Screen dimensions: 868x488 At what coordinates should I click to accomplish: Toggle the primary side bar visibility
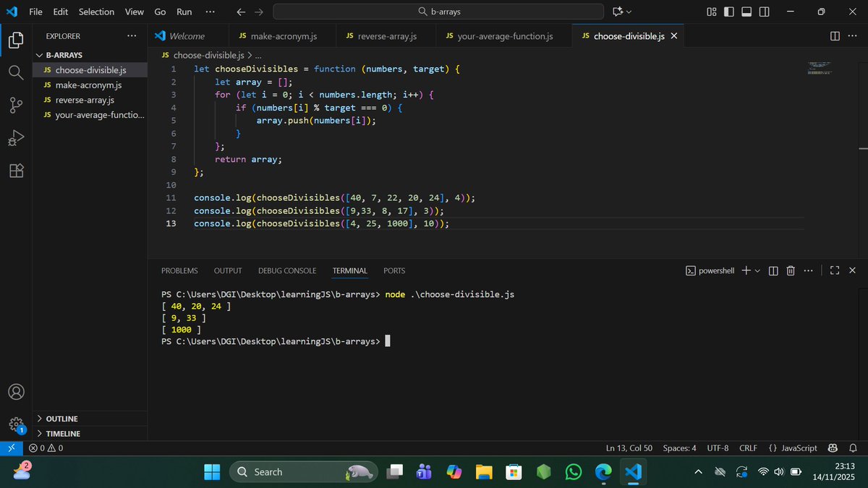coord(728,12)
